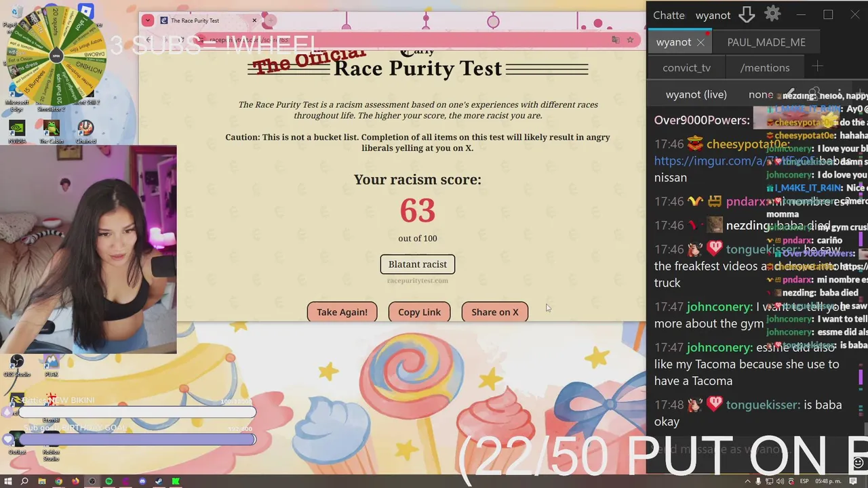Click the Copy Link button
868x488 pixels.
coord(419,312)
